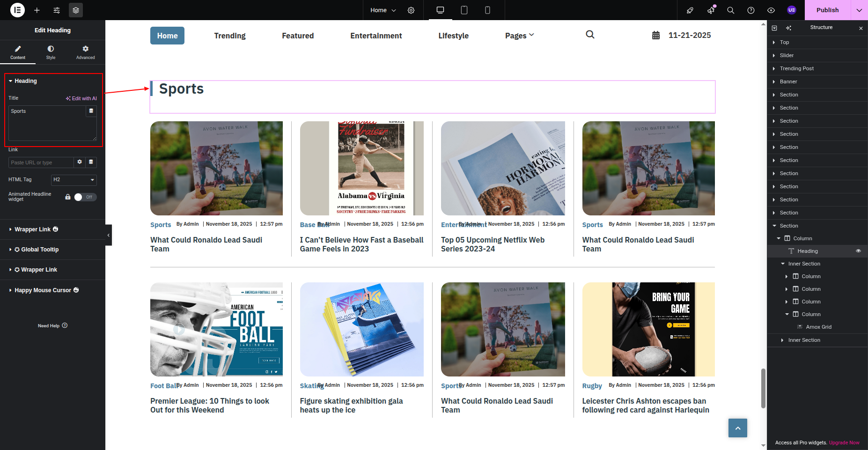Click the Publish button
Screen dimensions: 868x450
(x=827, y=10)
